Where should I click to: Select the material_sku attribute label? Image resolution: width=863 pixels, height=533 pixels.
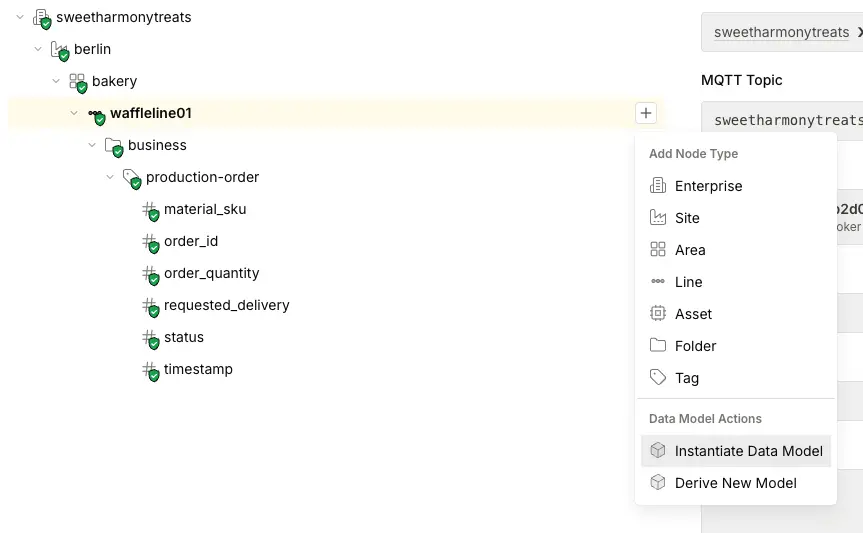coord(205,209)
